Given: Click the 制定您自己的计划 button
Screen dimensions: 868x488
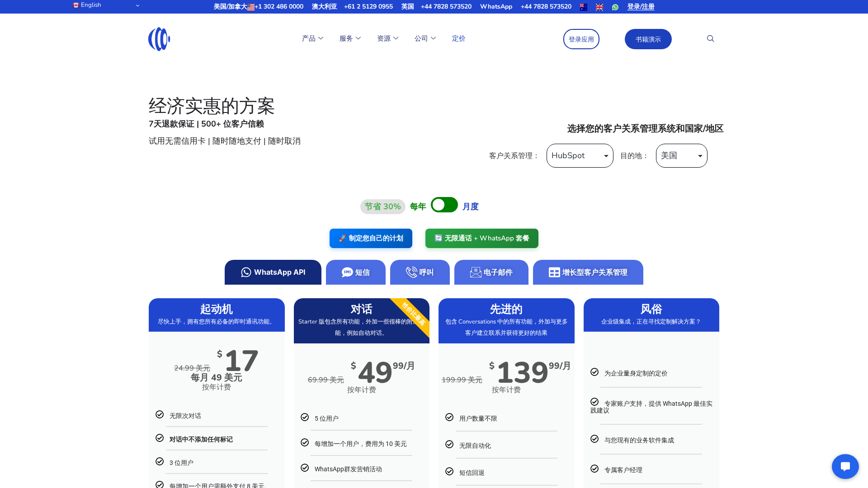Looking at the screenshot, I should pos(371,238).
